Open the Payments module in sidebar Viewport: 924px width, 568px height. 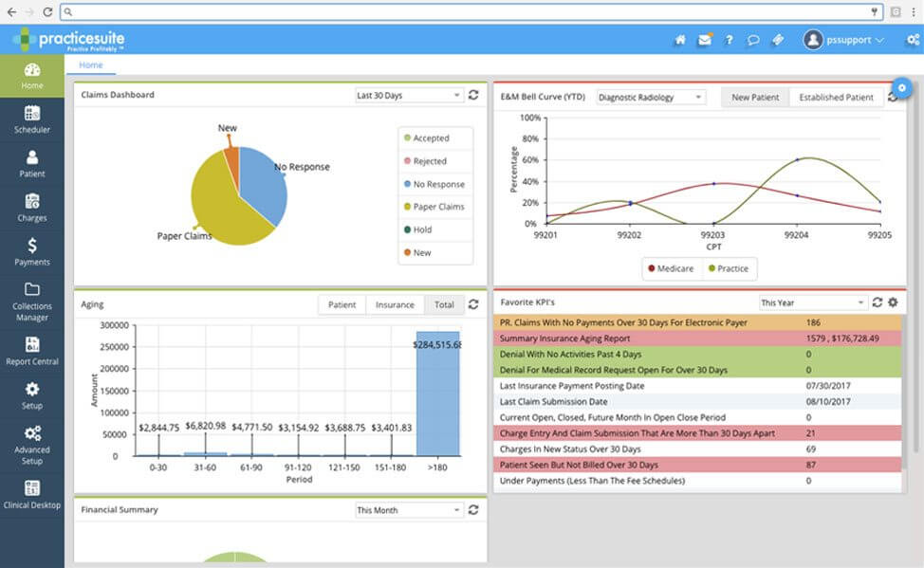tap(32, 252)
